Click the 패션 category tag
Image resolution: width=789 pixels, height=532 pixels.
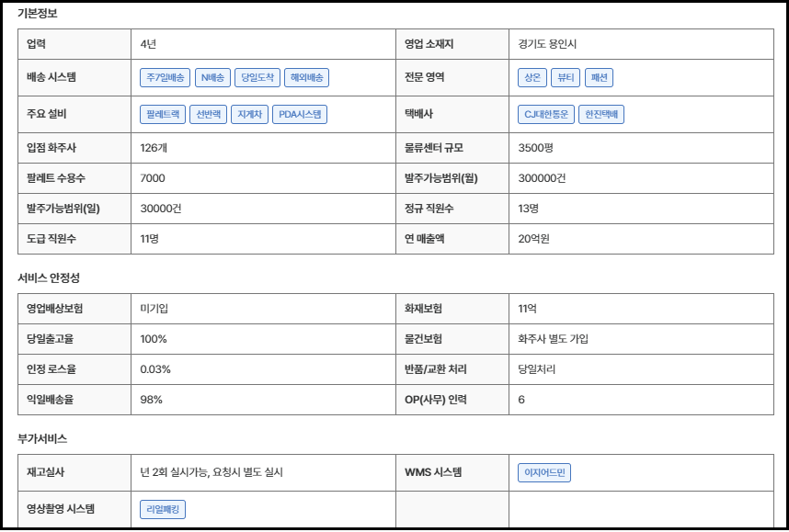[x=599, y=78]
